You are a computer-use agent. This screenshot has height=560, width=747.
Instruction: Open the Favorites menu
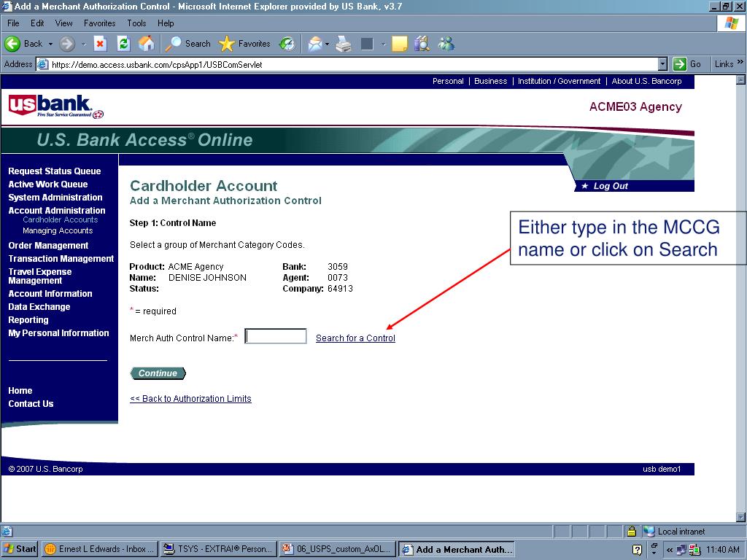pos(99,23)
